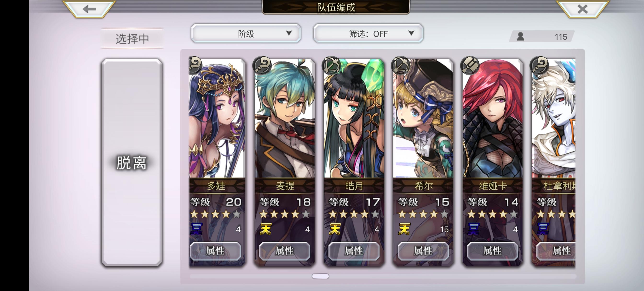The width and height of the screenshot is (644, 291).
Task: Select the 希尔 character portrait
Action: tap(423, 118)
